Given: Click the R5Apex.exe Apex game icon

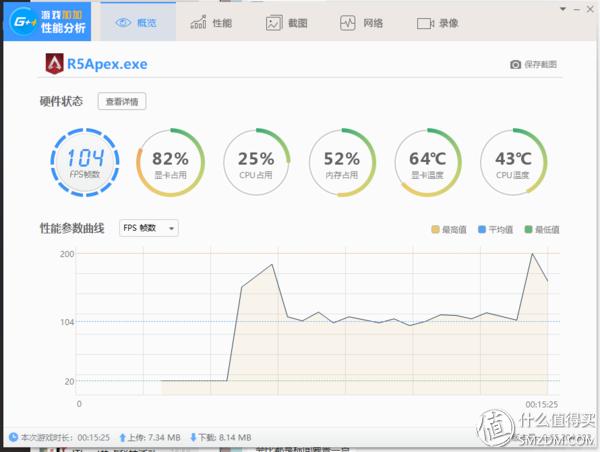Looking at the screenshot, I should [x=54, y=64].
